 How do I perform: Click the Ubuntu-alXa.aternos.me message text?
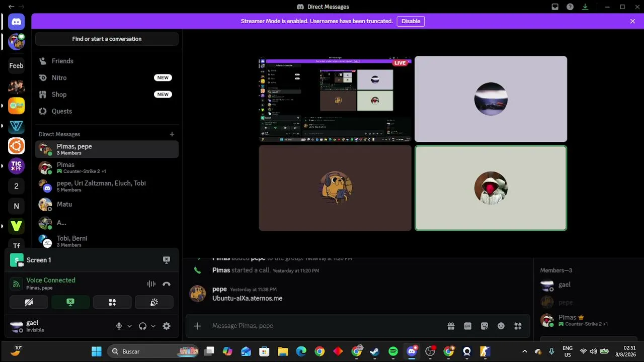pyautogui.click(x=247, y=298)
